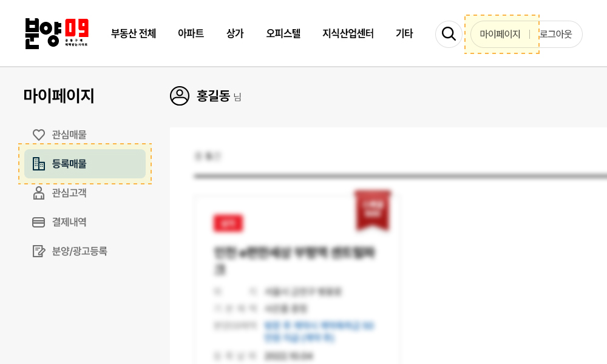Open the 부동산 전체 menu

pyautogui.click(x=134, y=33)
